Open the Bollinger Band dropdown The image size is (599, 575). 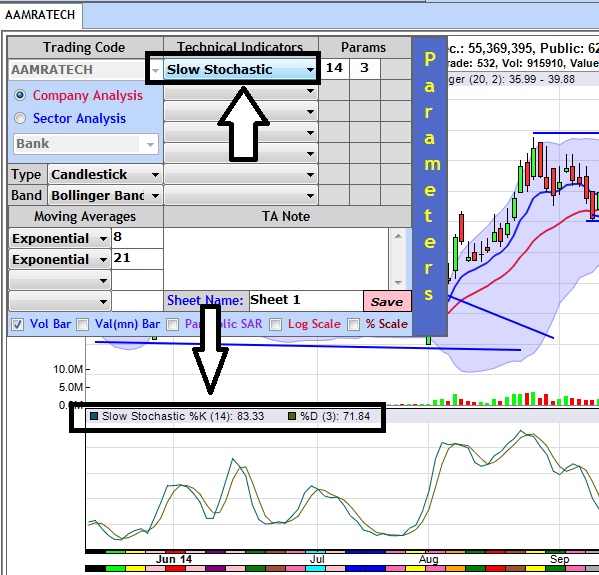(x=105, y=196)
